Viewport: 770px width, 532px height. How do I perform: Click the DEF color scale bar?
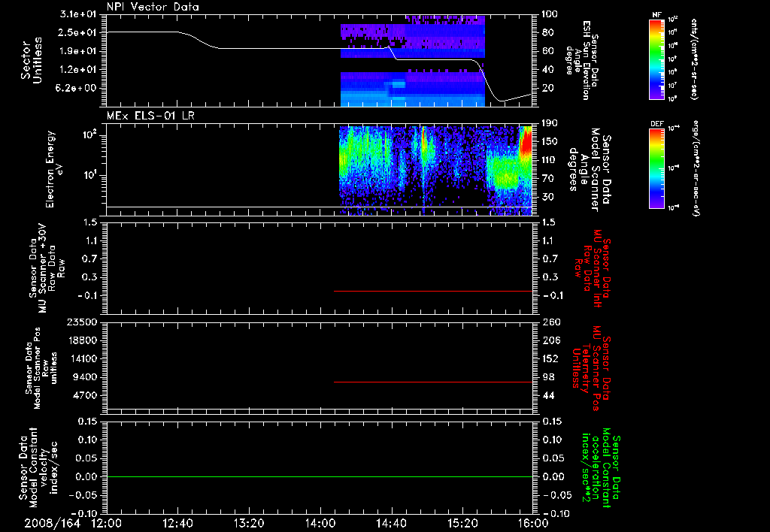click(x=656, y=168)
